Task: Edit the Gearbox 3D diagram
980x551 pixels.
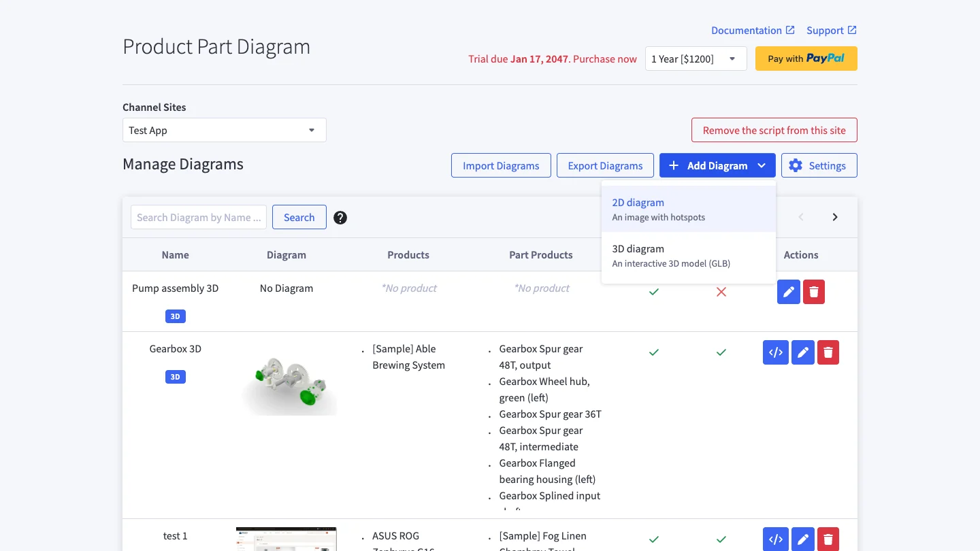Action: pyautogui.click(x=803, y=352)
